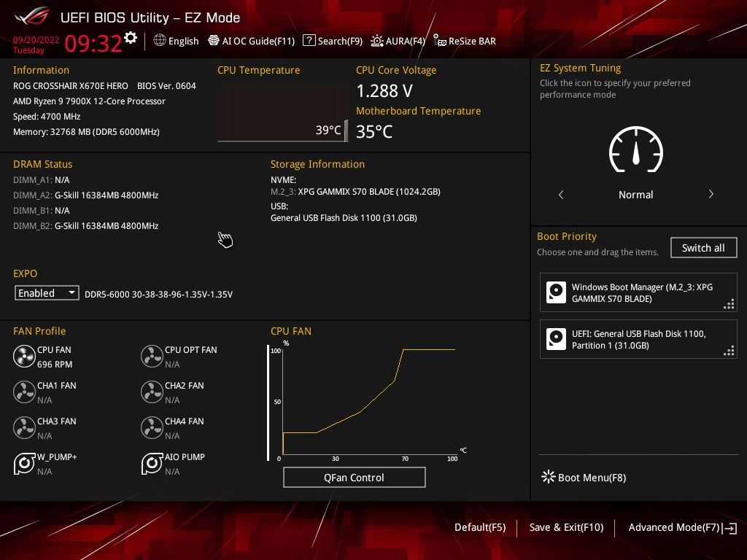Click the Search(F9) question mark icon
The width and height of the screenshot is (747, 560).
tap(309, 40)
